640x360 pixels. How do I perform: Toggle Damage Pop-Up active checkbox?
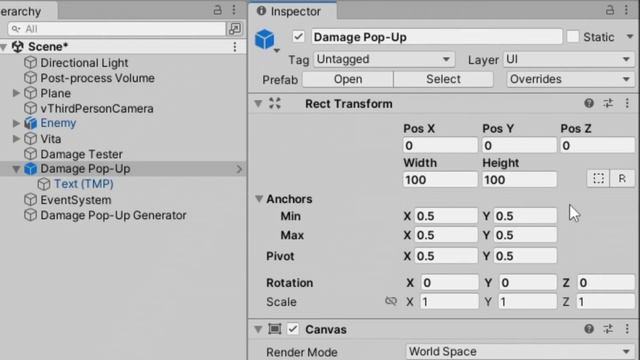click(298, 37)
